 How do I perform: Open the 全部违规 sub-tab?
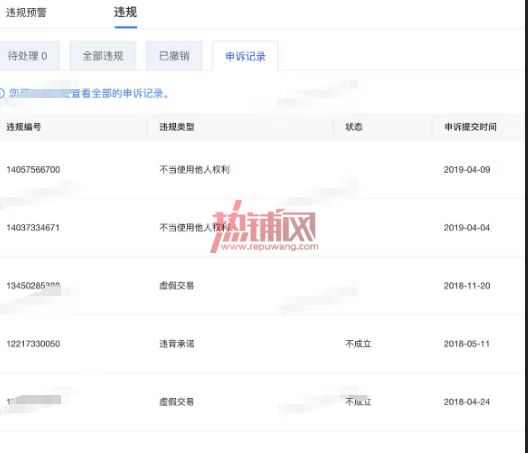tap(103, 56)
